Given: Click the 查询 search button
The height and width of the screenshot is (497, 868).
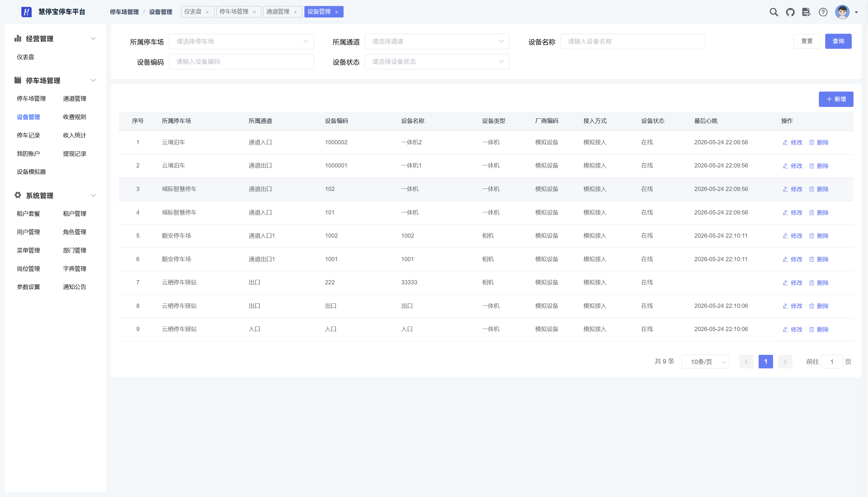Looking at the screenshot, I should pyautogui.click(x=838, y=41).
